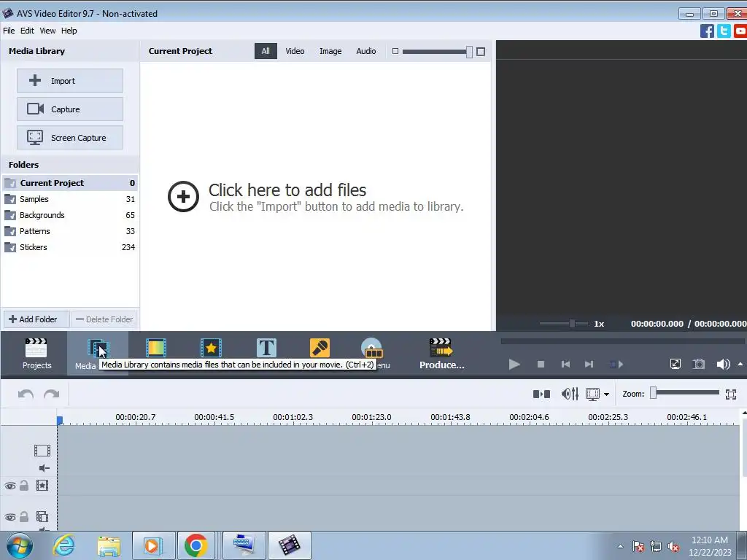Click the small thumbnails square icon
Image resolution: width=747 pixels, height=560 pixels.
[395, 51]
